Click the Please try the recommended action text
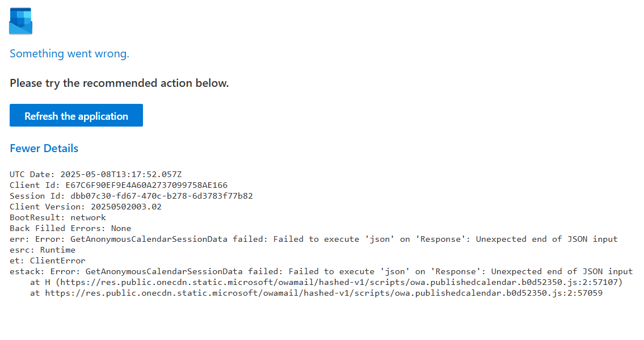 click(119, 83)
